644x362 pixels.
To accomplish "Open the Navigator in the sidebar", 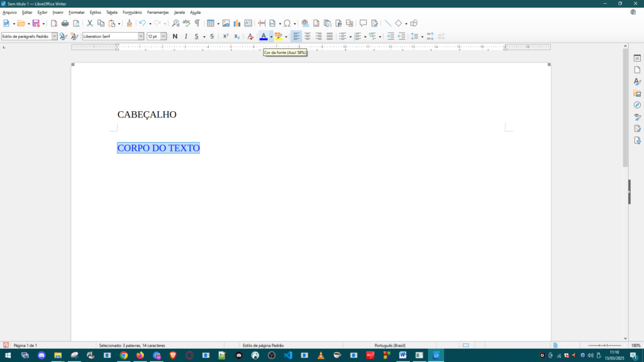I will pyautogui.click(x=637, y=105).
